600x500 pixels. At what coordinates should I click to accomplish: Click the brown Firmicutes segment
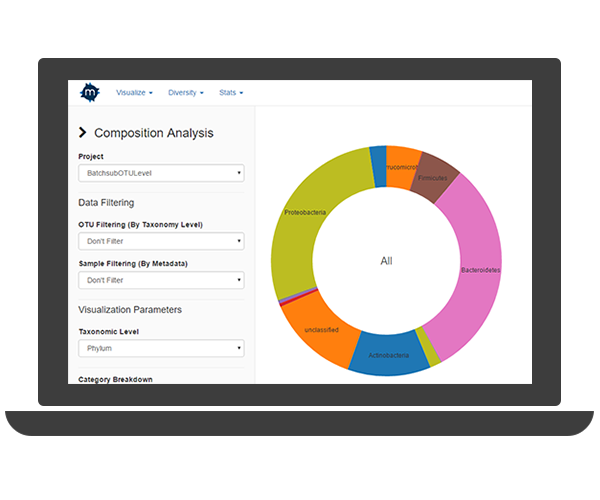click(434, 174)
